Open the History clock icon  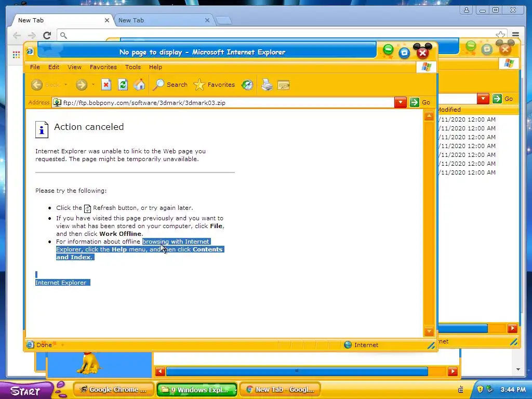pyautogui.click(x=247, y=85)
